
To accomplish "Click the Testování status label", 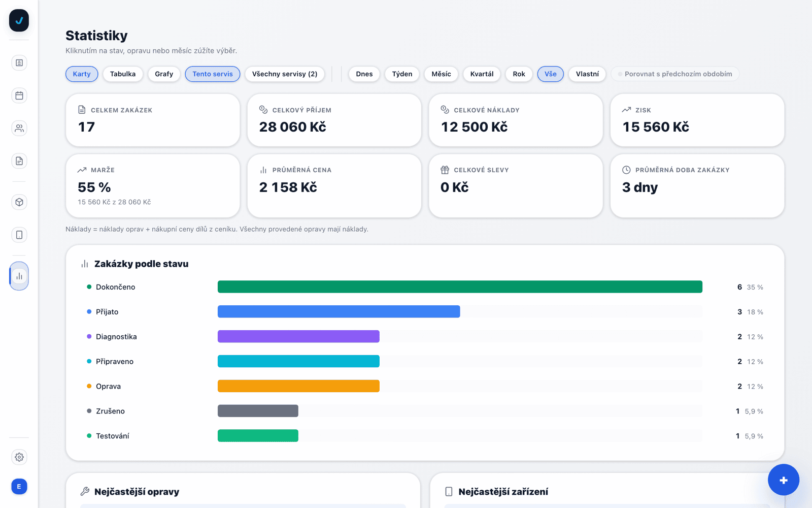I will (x=113, y=436).
